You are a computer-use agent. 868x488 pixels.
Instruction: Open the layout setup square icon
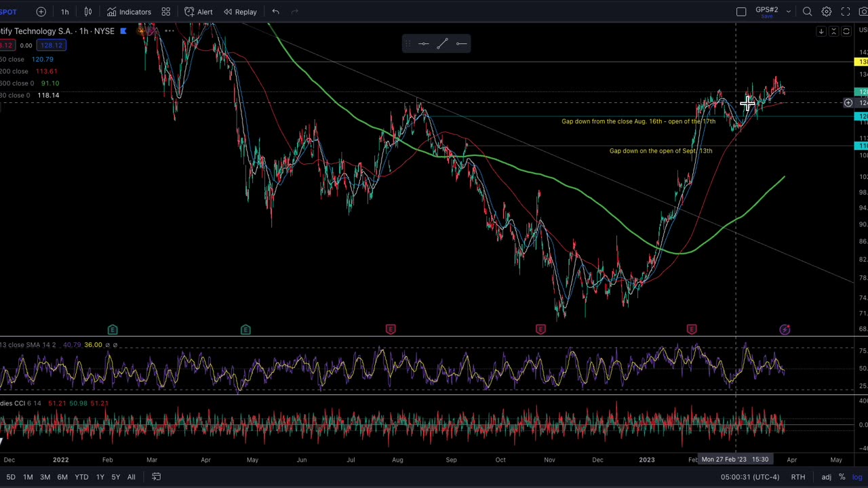point(741,12)
